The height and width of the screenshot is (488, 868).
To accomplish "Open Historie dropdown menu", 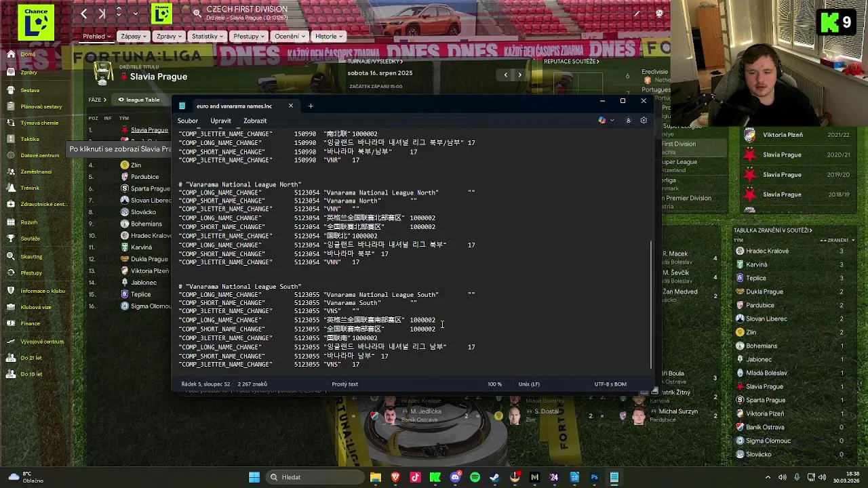I will 329,36.
